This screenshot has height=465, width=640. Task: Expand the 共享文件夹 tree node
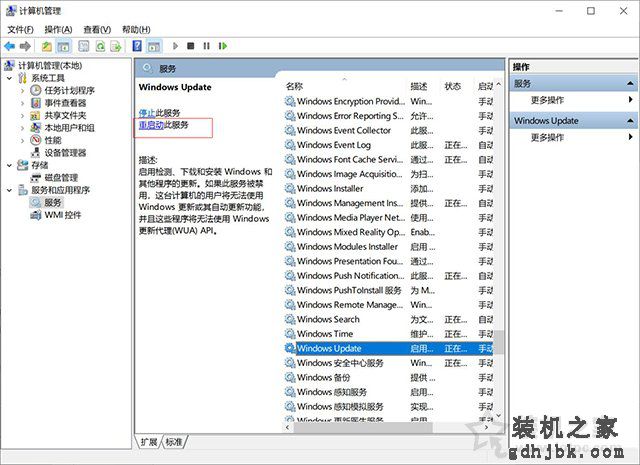pyautogui.click(x=22, y=116)
